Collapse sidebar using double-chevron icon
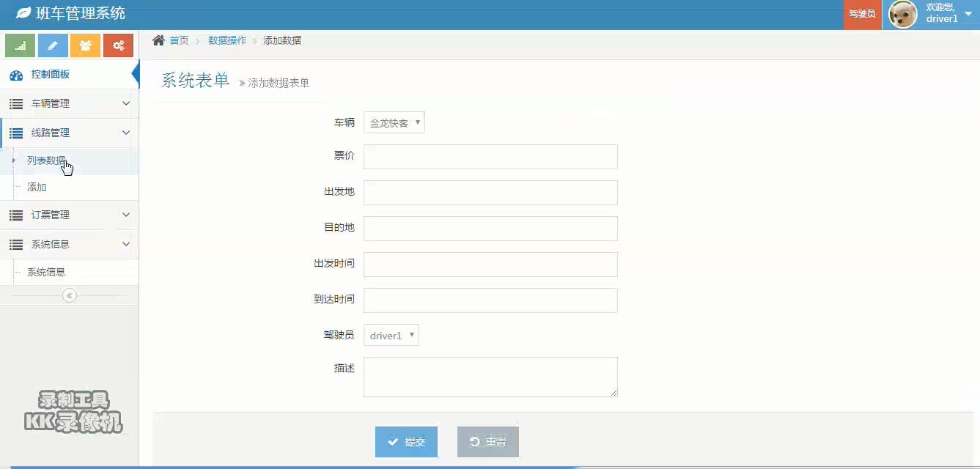 click(70, 295)
